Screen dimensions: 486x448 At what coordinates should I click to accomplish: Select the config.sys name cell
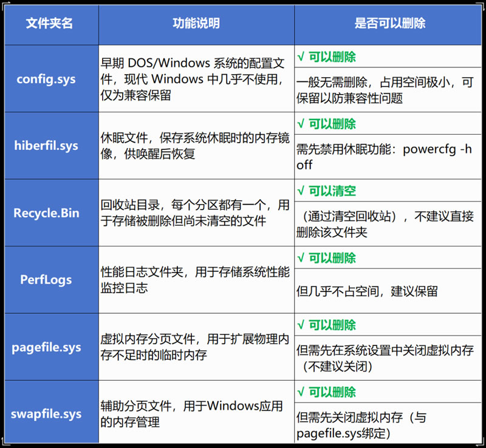(x=50, y=79)
